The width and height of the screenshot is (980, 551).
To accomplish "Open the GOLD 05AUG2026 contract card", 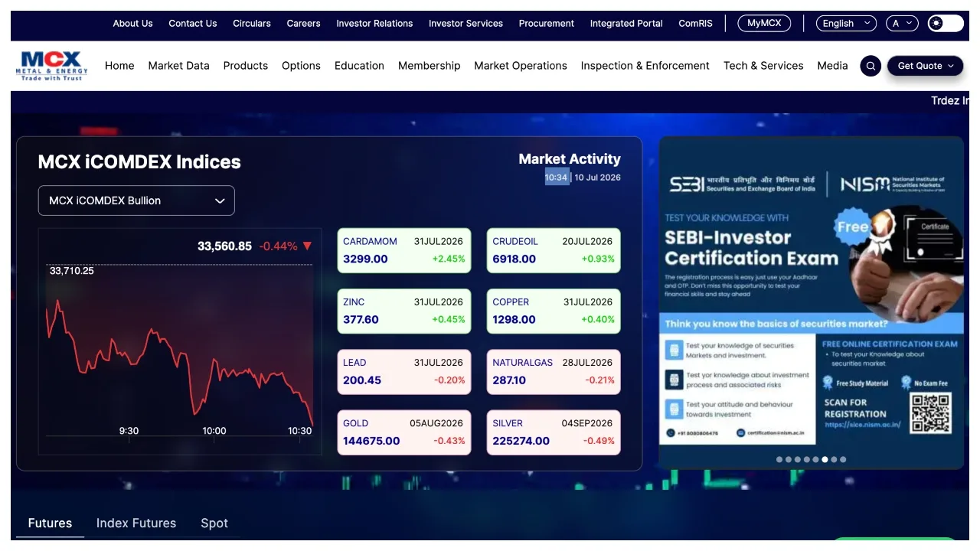I will coord(404,432).
